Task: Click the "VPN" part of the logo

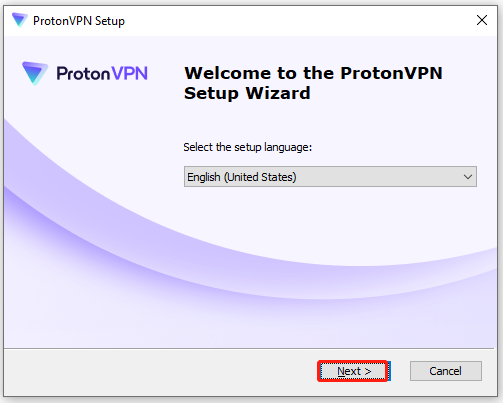Action: pos(129,73)
